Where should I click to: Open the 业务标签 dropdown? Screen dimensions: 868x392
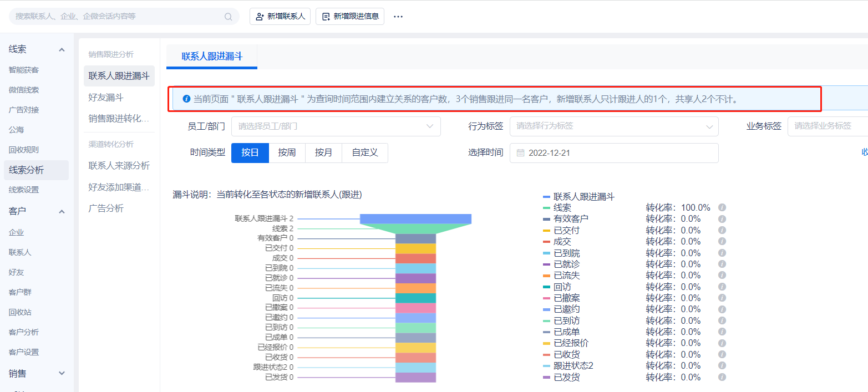pyautogui.click(x=828, y=126)
